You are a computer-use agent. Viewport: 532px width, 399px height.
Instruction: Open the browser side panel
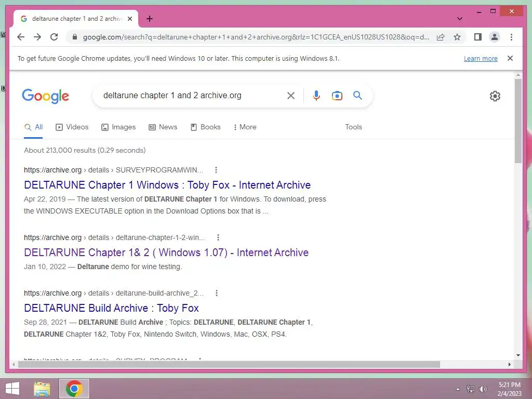pos(478,37)
